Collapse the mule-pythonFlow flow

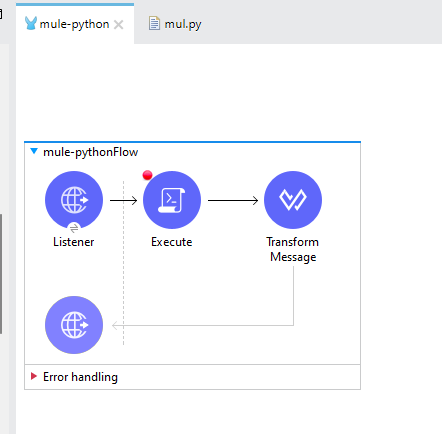34,151
